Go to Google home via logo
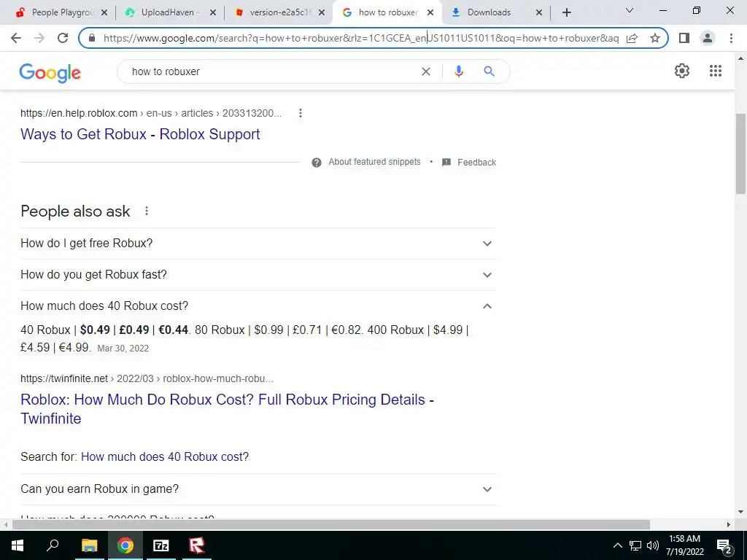This screenshot has width=747, height=560. [50, 73]
